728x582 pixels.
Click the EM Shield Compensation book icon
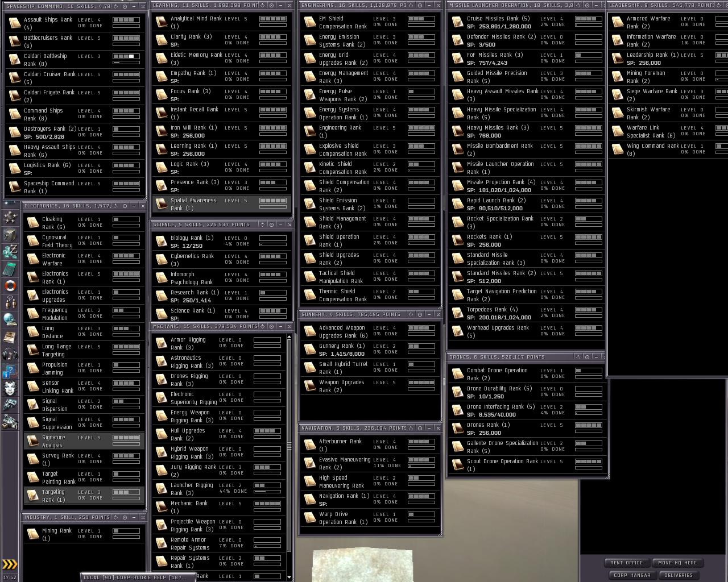click(310, 22)
